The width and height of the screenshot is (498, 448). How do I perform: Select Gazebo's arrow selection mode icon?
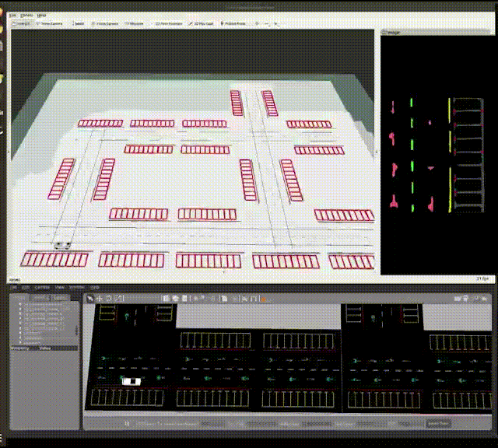click(x=90, y=298)
